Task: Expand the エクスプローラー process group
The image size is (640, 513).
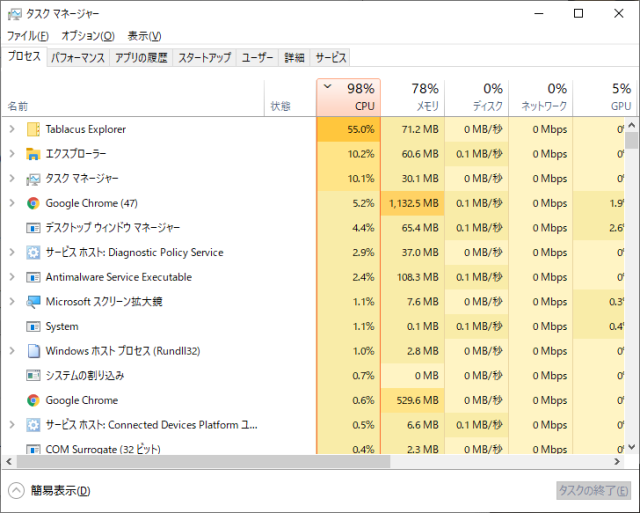Action: (x=12, y=154)
